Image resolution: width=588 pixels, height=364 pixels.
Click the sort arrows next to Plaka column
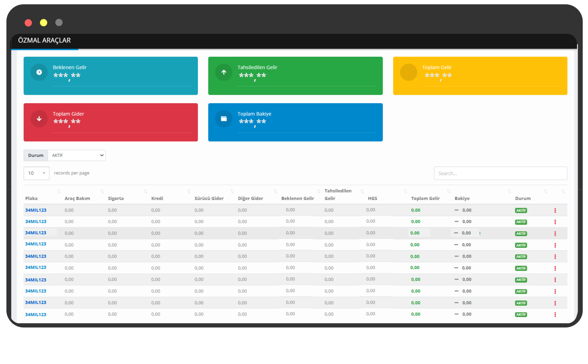(x=59, y=191)
